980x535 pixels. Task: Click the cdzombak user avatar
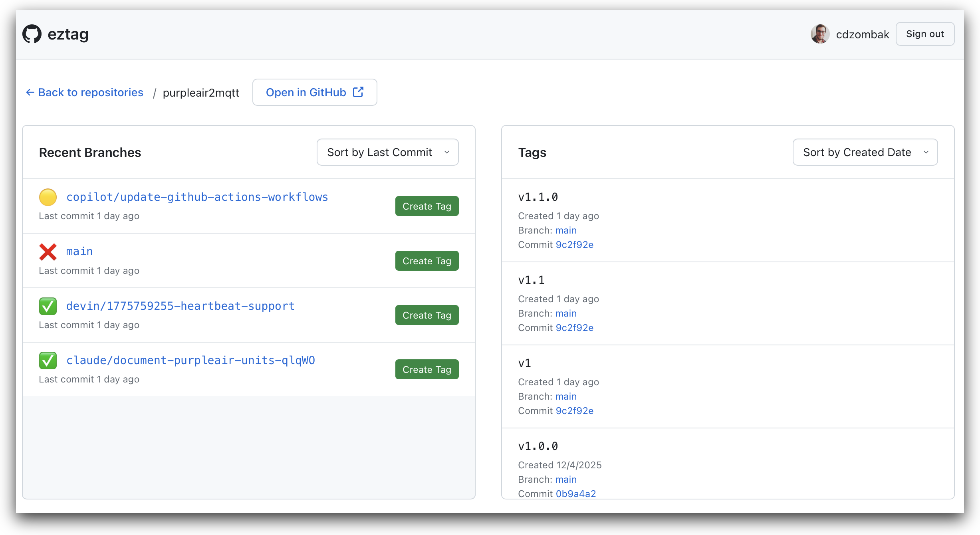[820, 34]
